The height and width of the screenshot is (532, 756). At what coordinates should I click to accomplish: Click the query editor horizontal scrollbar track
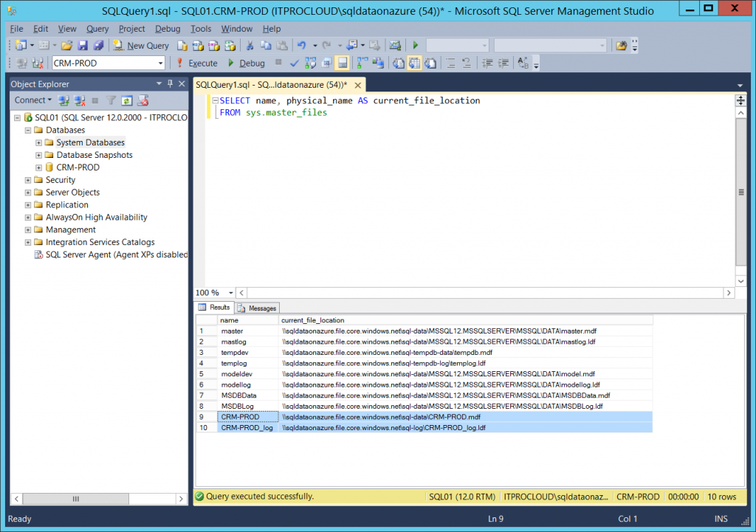click(x=485, y=293)
